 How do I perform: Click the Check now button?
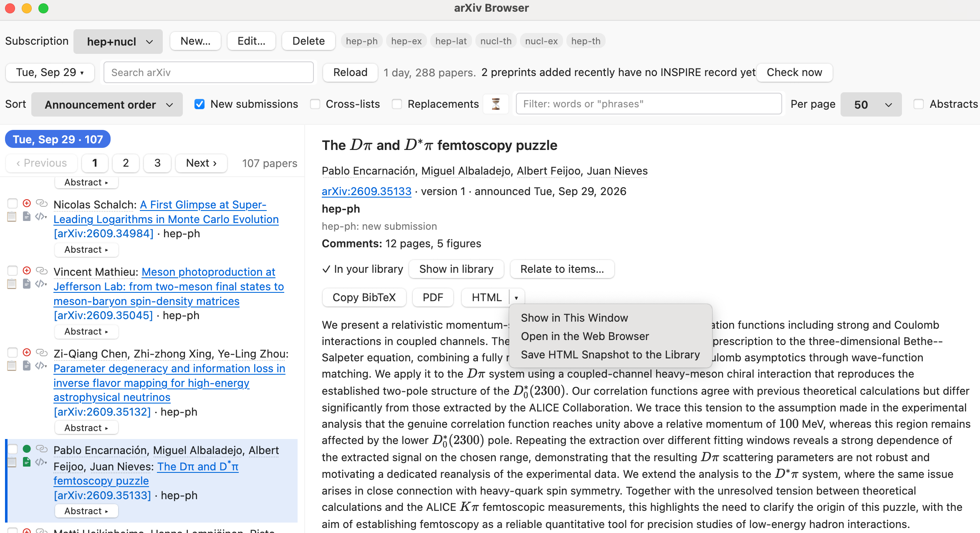click(794, 73)
